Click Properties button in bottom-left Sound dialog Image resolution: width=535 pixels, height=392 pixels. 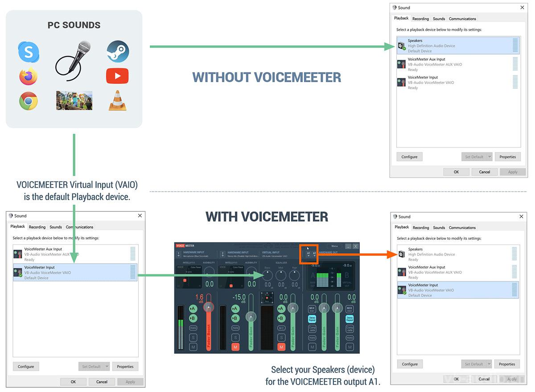(x=125, y=367)
